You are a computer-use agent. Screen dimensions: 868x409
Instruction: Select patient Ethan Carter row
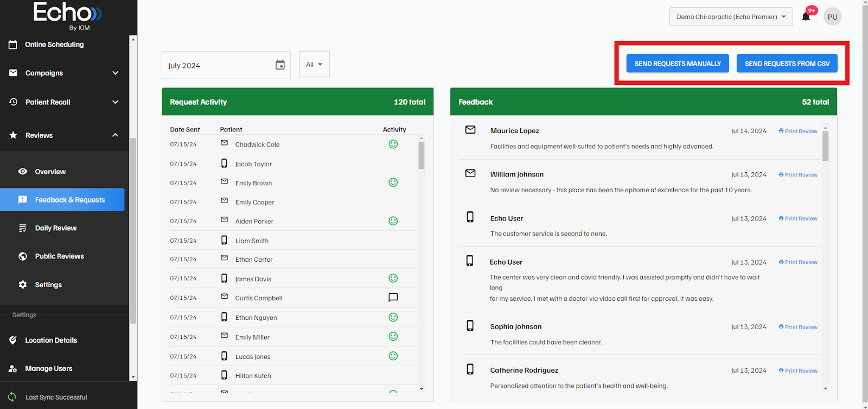[x=293, y=259]
